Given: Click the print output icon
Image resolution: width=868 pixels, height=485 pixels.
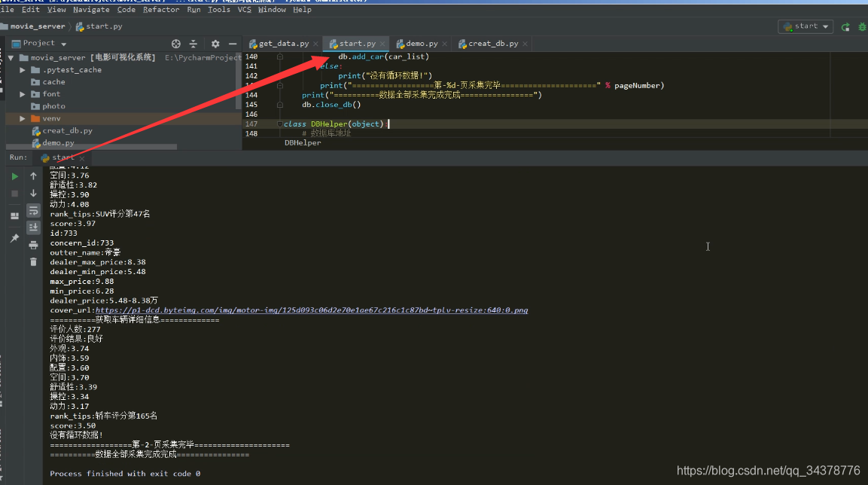Looking at the screenshot, I should (33, 245).
